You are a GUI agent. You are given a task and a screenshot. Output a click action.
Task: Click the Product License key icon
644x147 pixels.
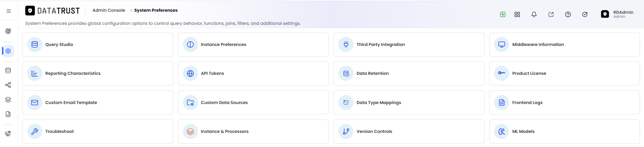(x=502, y=73)
